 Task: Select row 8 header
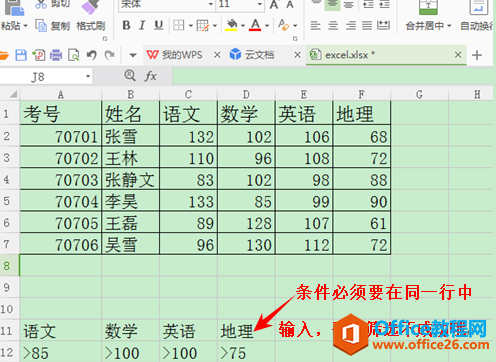coord(10,266)
